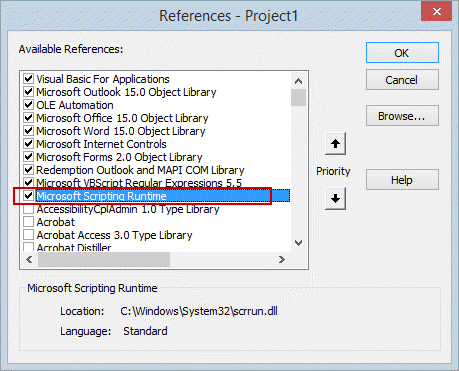Check the Acrobat reference checkbox
Image resolution: width=459 pixels, height=371 pixels.
tap(28, 222)
